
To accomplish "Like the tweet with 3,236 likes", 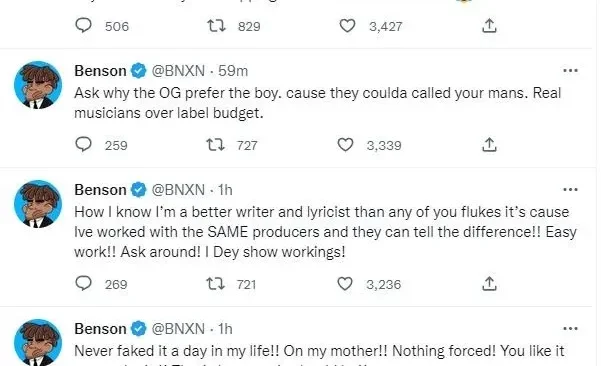I will [x=345, y=284].
